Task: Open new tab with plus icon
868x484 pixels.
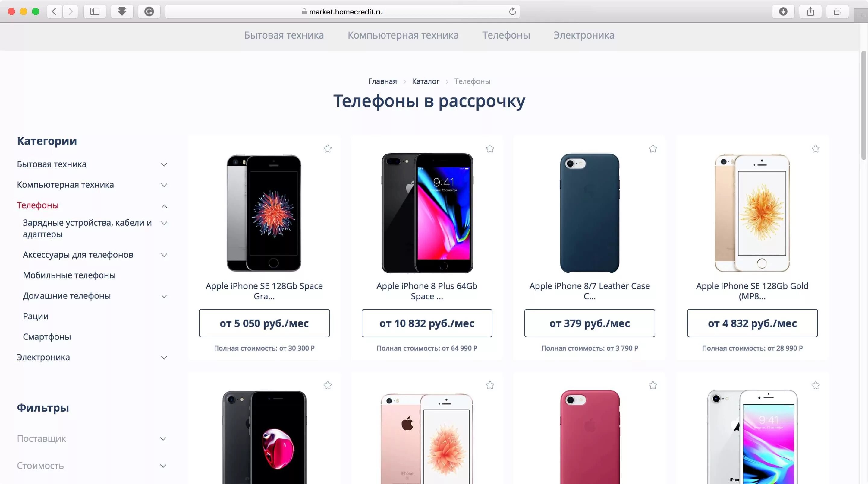Action: (861, 16)
